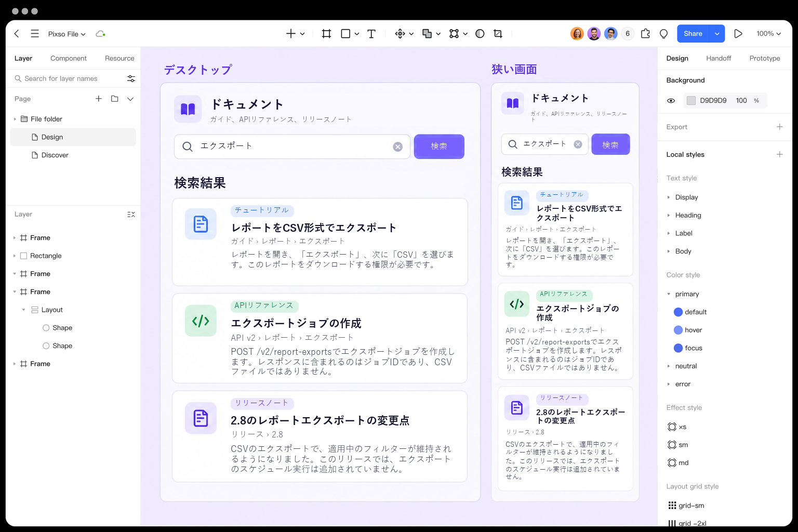Start presentation with Play icon
This screenshot has width=798, height=532.
pyautogui.click(x=738, y=34)
